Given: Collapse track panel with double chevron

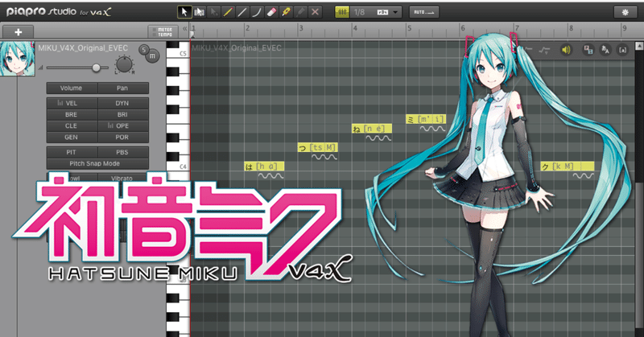Looking at the screenshot, I should tap(185, 28).
